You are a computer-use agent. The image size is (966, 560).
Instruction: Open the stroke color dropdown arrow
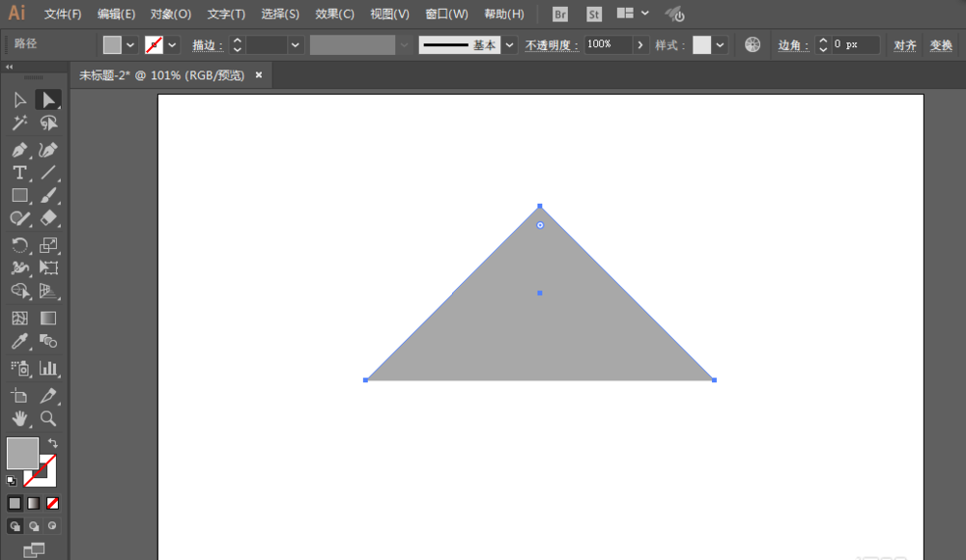(173, 45)
